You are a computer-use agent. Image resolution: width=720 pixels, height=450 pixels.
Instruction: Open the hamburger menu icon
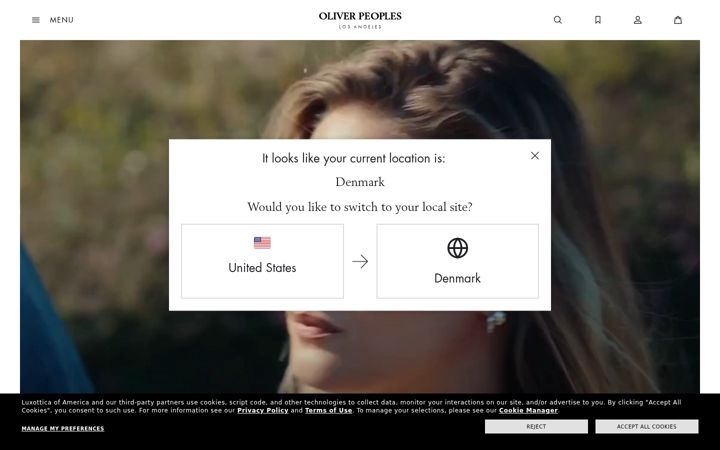click(36, 20)
